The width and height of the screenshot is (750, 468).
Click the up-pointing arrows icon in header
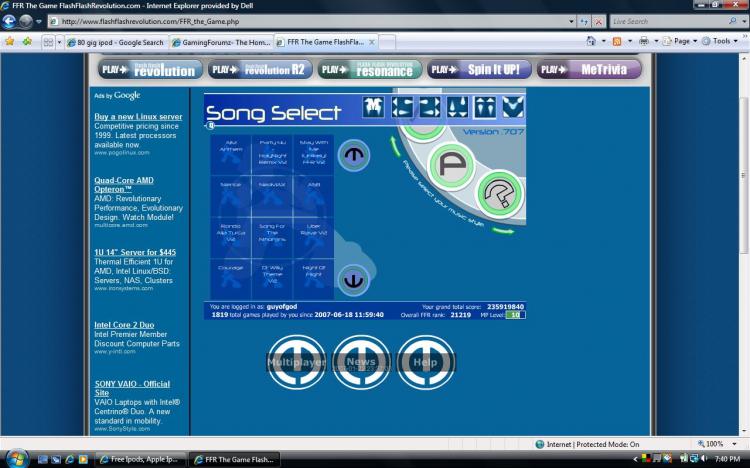pos(485,107)
